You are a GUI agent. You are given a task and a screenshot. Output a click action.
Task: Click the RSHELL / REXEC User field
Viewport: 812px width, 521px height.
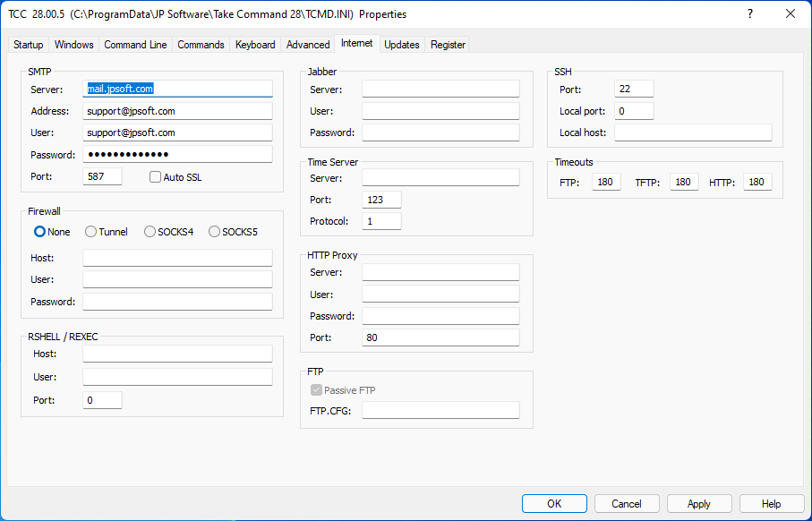tap(177, 377)
